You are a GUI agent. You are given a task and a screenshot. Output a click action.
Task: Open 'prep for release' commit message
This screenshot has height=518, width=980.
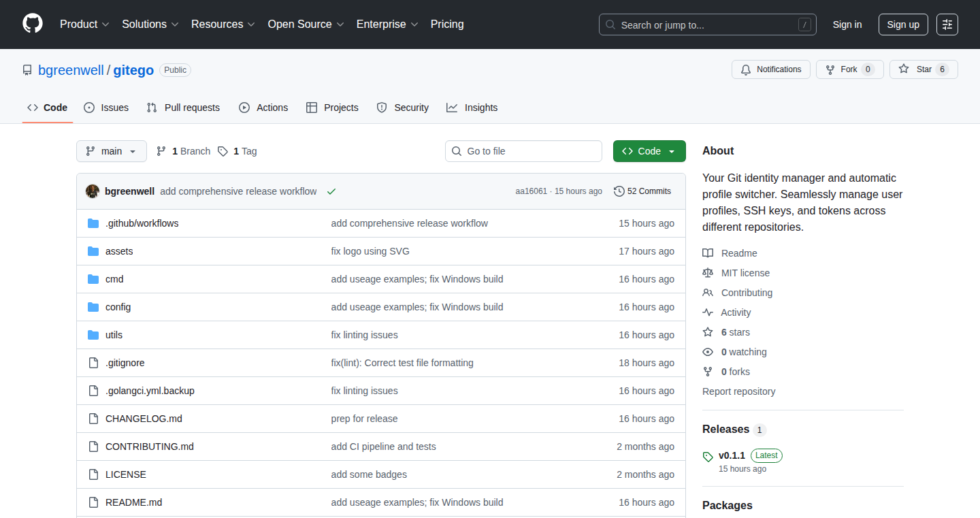click(364, 419)
